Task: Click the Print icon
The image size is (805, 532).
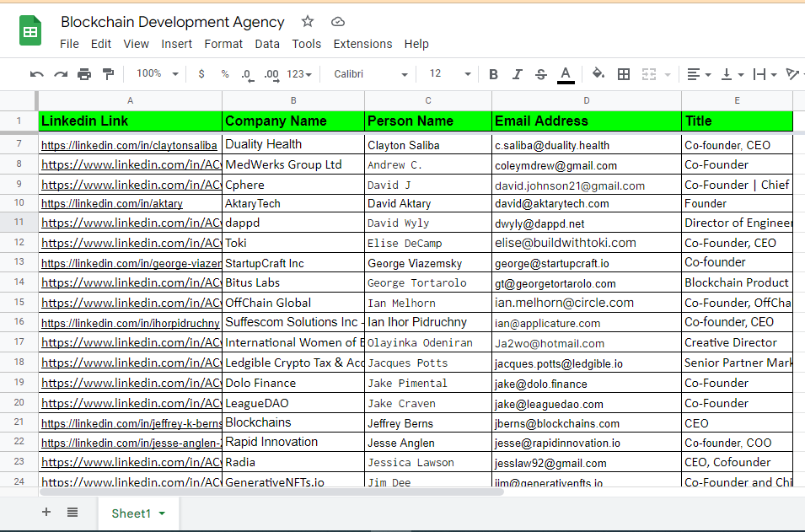Action: click(x=84, y=74)
